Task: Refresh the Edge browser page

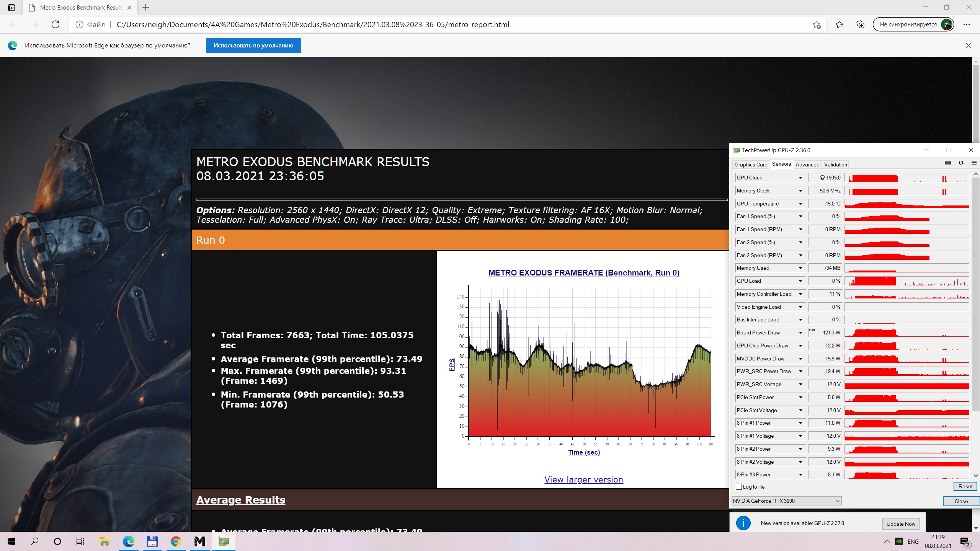Action: coord(56,24)
